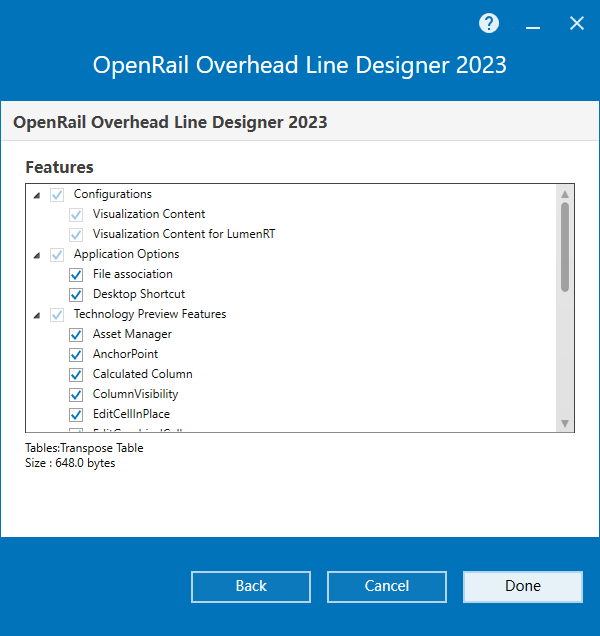This screenshot has height=636, width=600.
Task: Uncheck the ColumnVisibility checkbox
Action: tap(76, 394)
